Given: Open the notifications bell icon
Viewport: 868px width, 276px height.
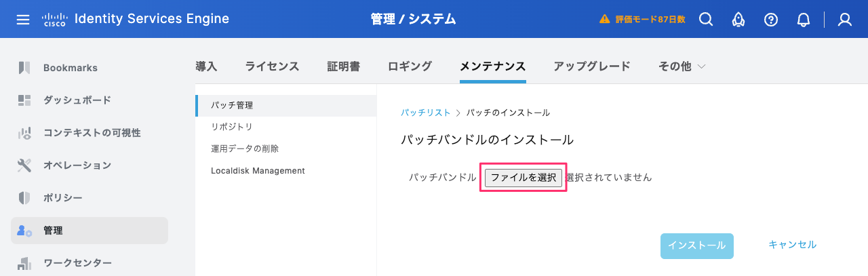Looking at the screenshot, I should [804, 20].
